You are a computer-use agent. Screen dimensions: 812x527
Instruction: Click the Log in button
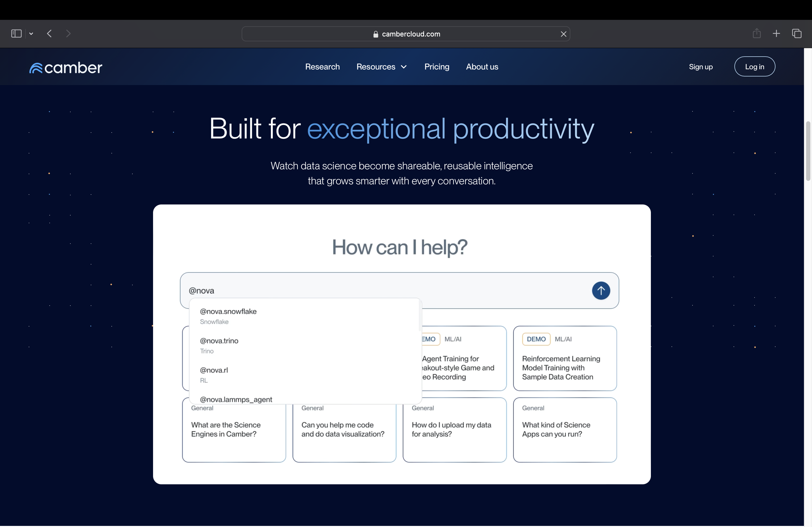click(x=754, y=67)
